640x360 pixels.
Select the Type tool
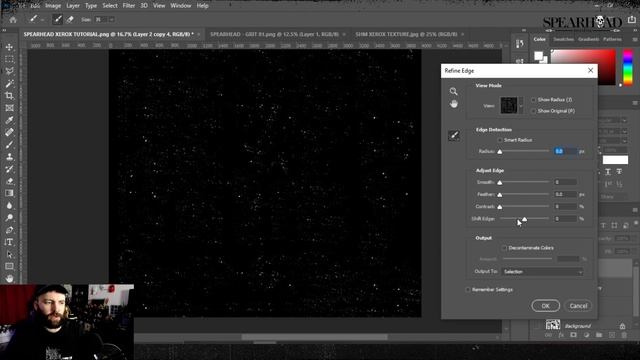click(x=9, y=242)
